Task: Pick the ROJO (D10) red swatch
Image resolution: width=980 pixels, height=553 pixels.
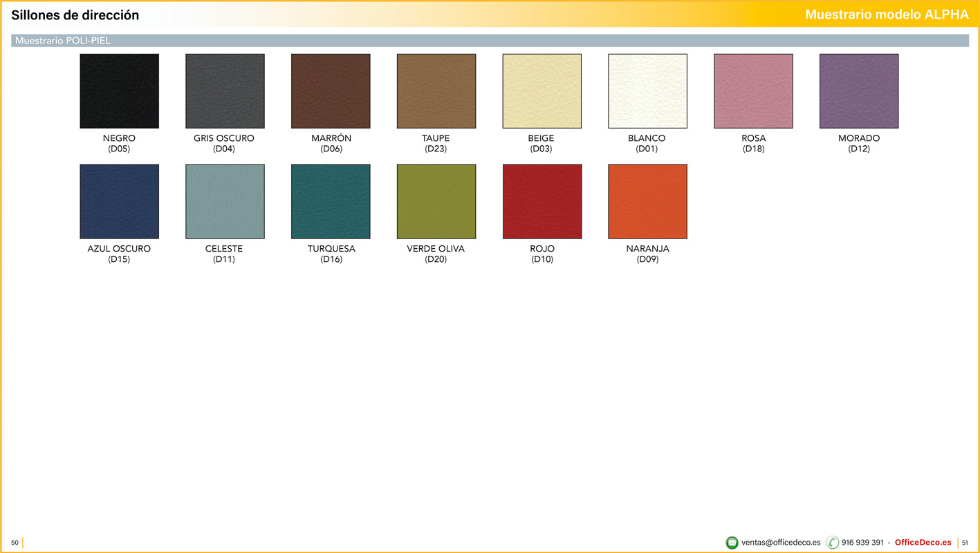Action: pos(542,202)
